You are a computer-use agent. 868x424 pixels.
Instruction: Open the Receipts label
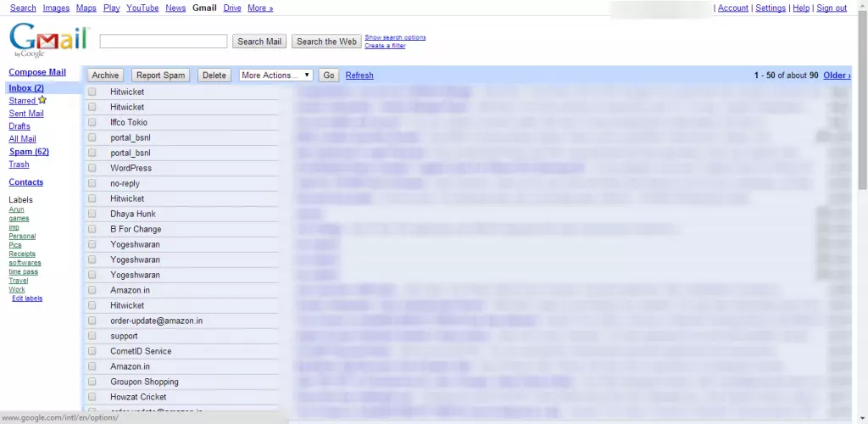point(22,254)
